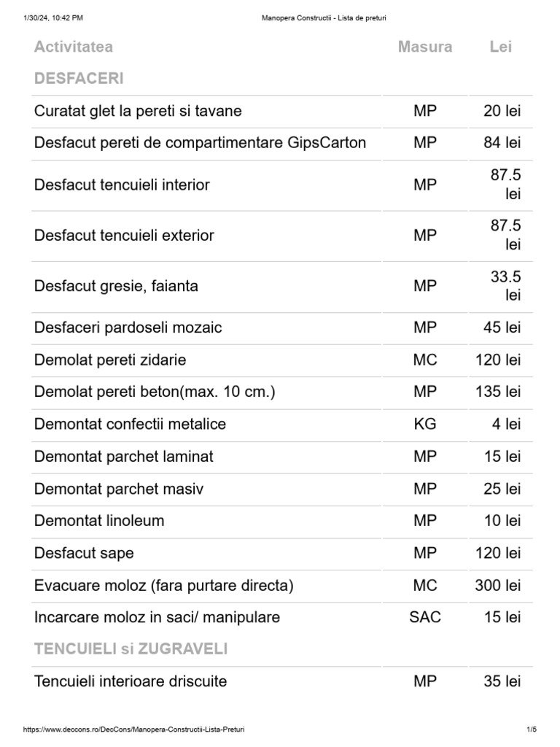Click the 'Desfacut gresie, faianta' entry

pos(116,286)
